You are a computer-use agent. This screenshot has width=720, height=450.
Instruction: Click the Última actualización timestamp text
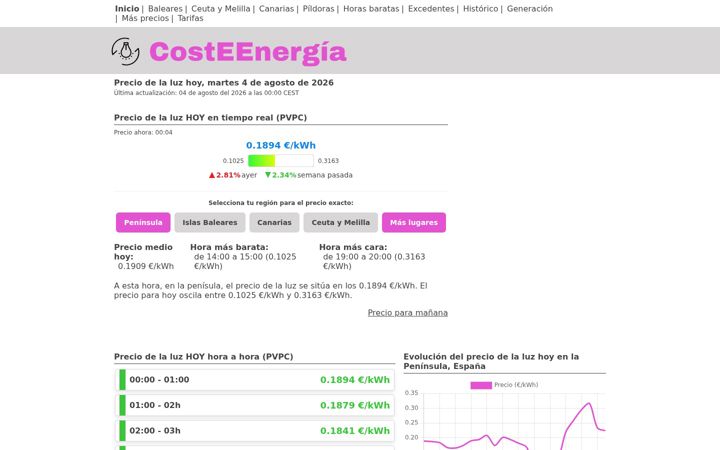206,93
